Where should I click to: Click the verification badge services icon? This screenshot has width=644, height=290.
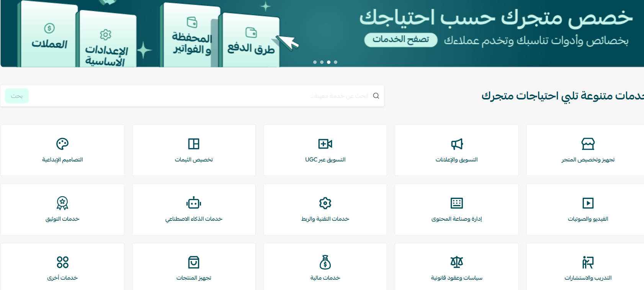pos(62,203)
